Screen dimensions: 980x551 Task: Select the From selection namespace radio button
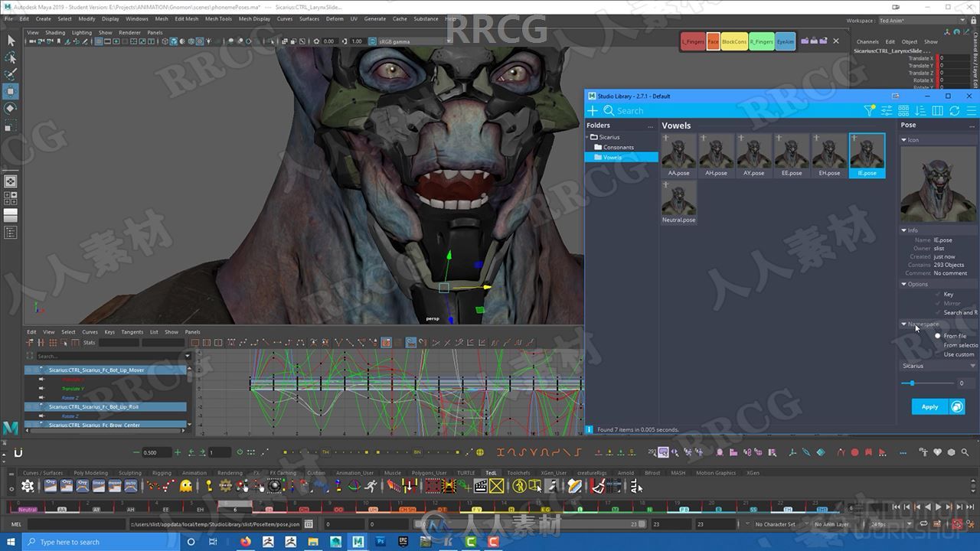point(938,345)
